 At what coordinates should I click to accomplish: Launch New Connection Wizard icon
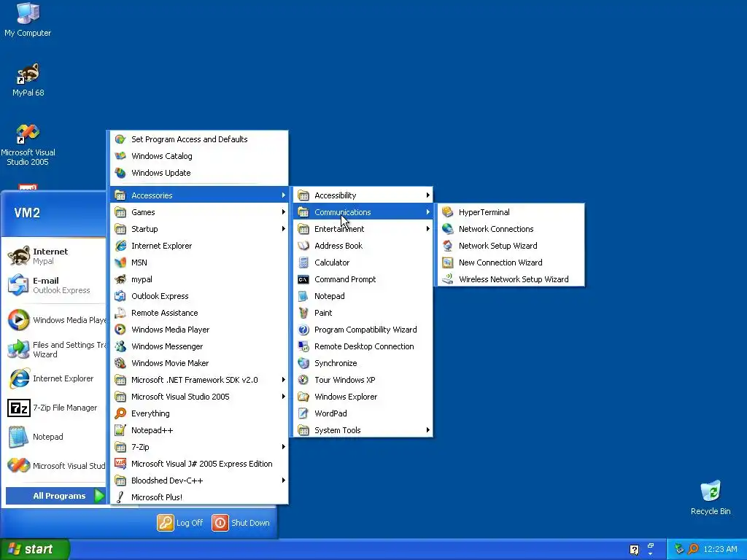[447, 262]
